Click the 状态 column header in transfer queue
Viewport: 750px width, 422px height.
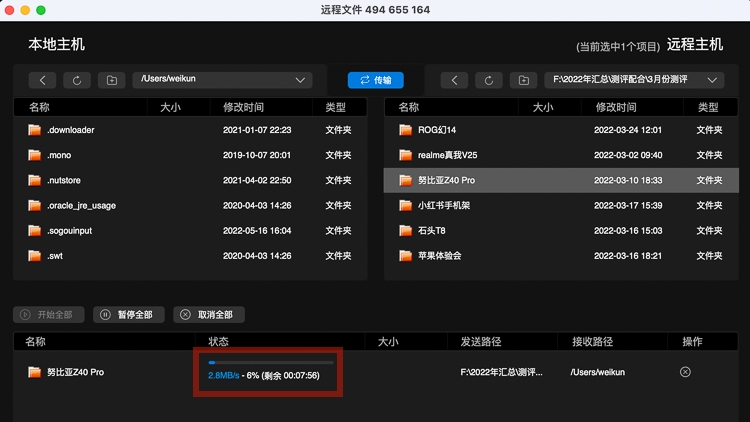click(219, 342)
